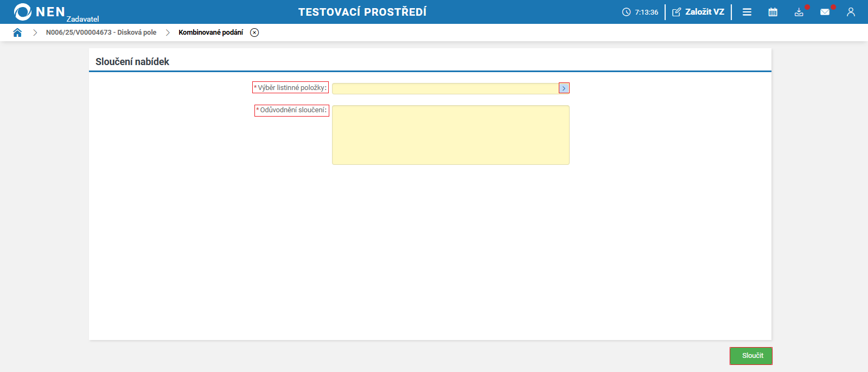Click the Odůvodnění sloučení label
The width and height of the screenshot is (868, 372).
(x=292, y=110)
